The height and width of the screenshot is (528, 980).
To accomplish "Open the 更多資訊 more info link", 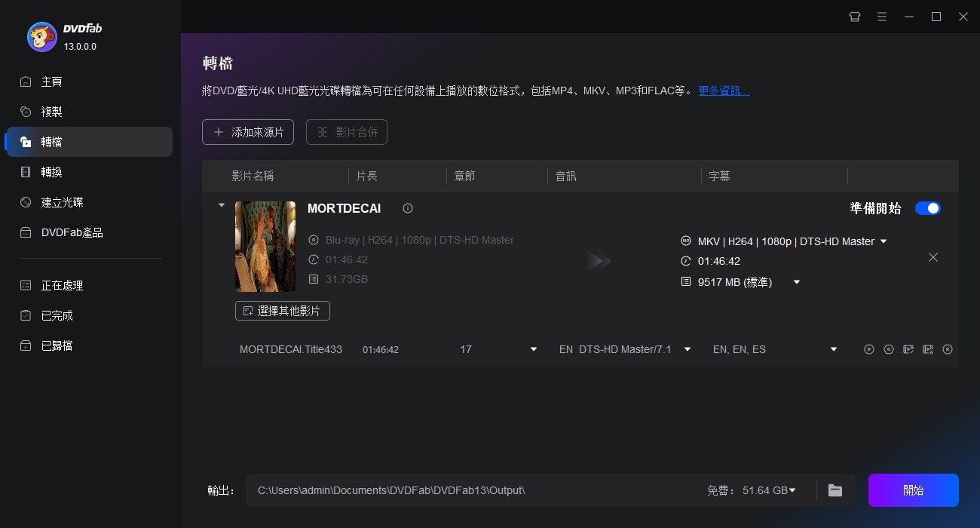I will pyautogui.click(x=724, y=91).
